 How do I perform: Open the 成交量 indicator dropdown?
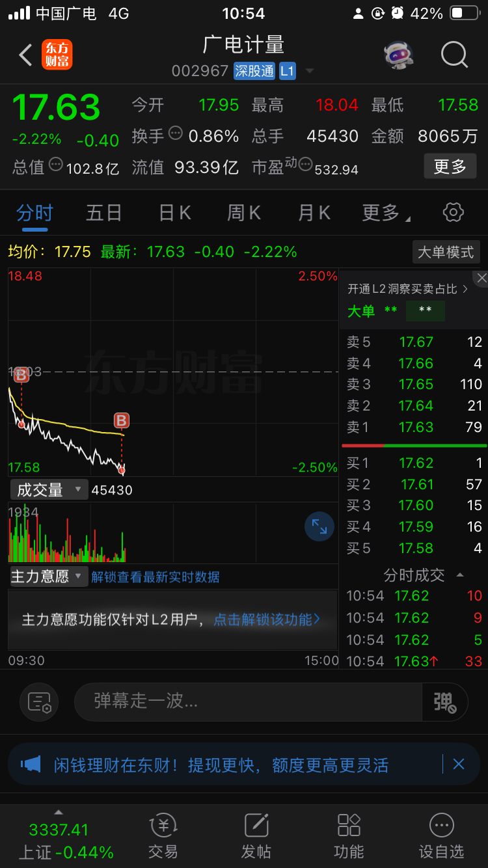(49, 490)
